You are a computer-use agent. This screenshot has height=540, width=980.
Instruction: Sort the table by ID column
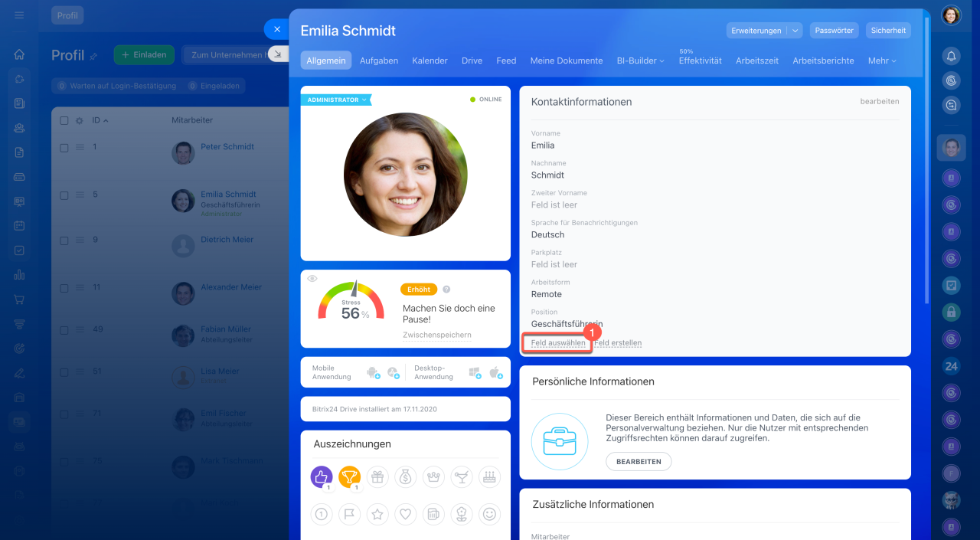tap(100, 120)
